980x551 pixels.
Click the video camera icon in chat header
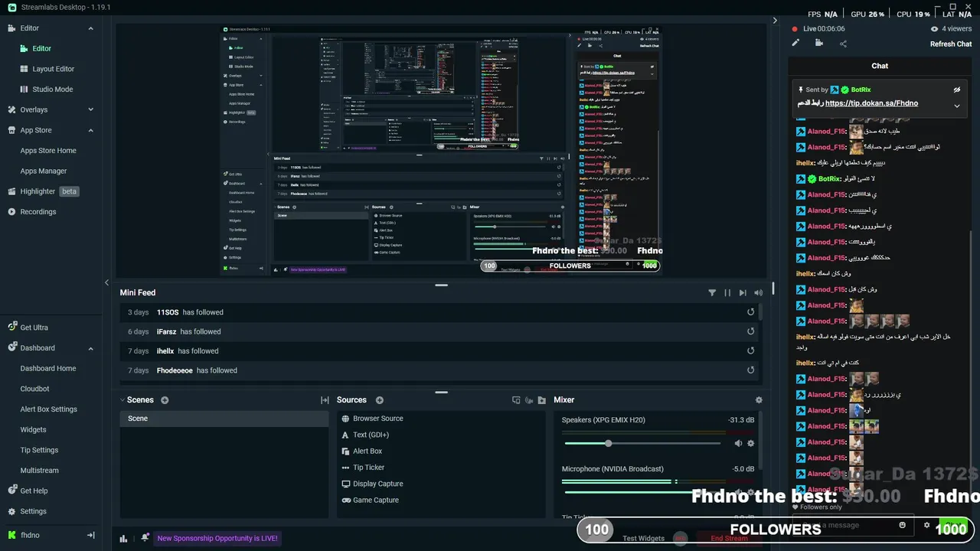(819, 44)
